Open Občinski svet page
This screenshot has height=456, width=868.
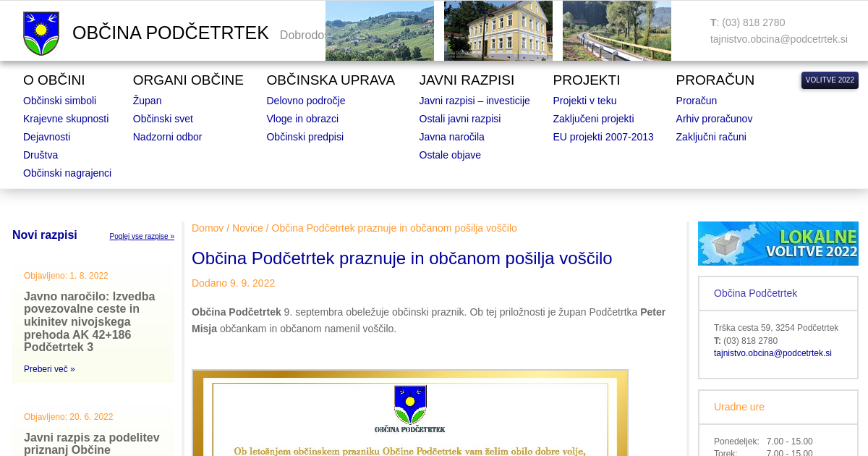[x=163, y=119]
